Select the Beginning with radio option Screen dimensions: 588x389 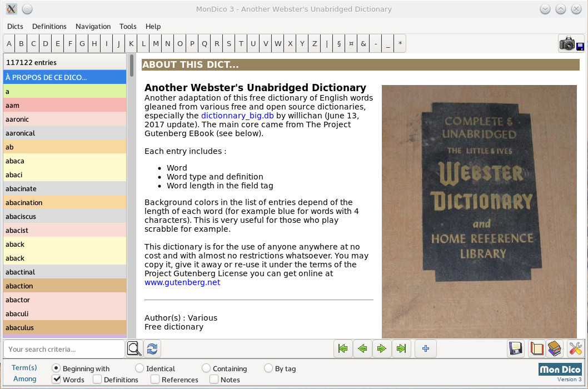(56, 368)
